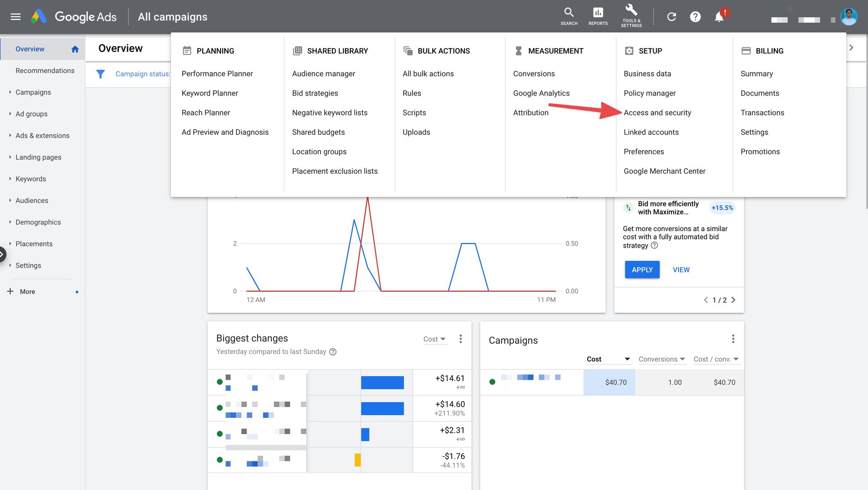Click the right chevron beside Billing menu
This screenshot has width=868, height=490.
[851, 48]
